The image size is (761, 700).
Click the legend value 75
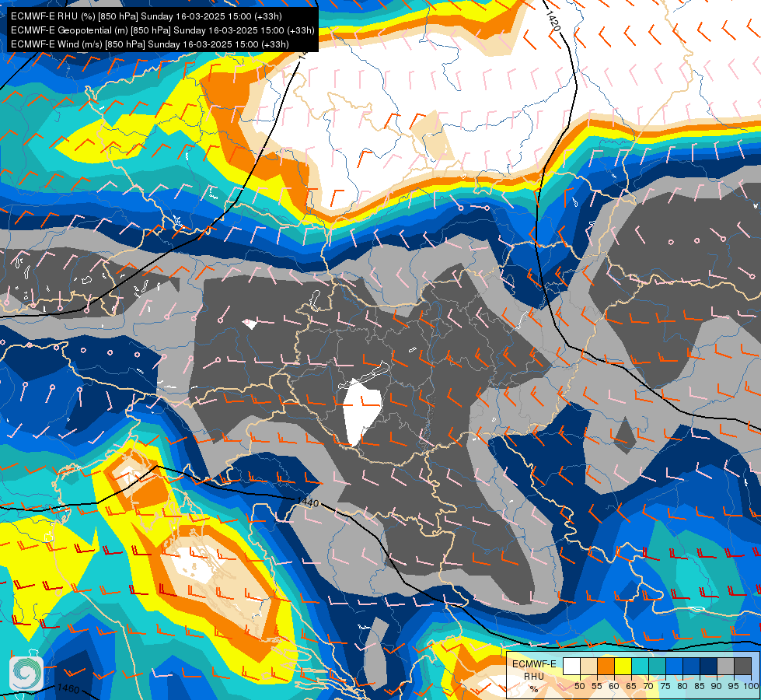[665, 686]
